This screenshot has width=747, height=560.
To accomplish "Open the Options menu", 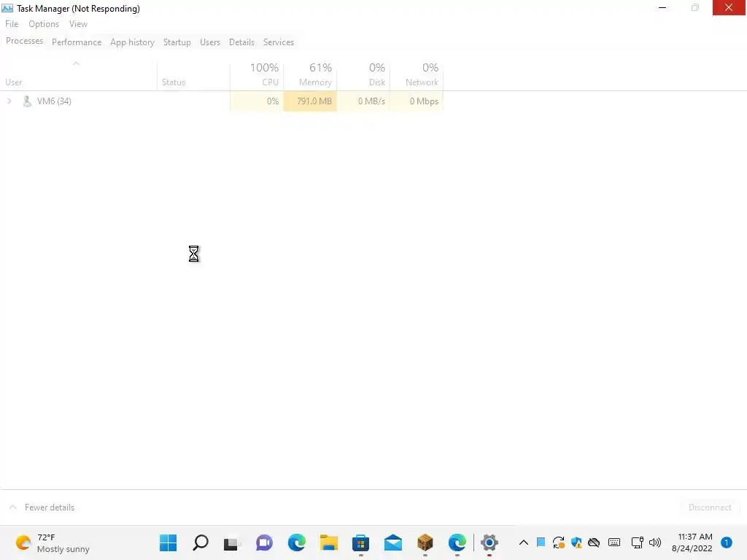I will (44, 24).
